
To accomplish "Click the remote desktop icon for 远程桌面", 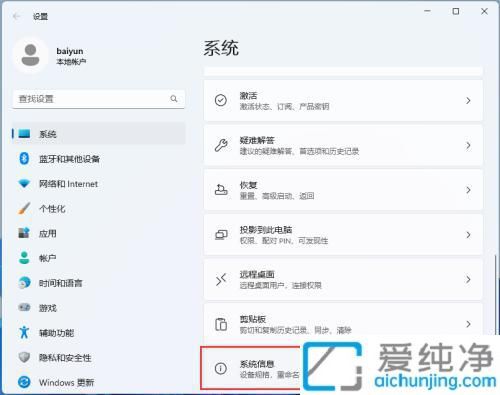I will [x=221, y=279].
